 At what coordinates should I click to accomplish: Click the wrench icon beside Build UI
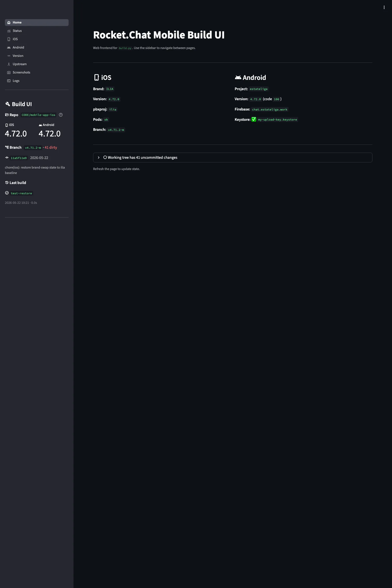[8, 104]
